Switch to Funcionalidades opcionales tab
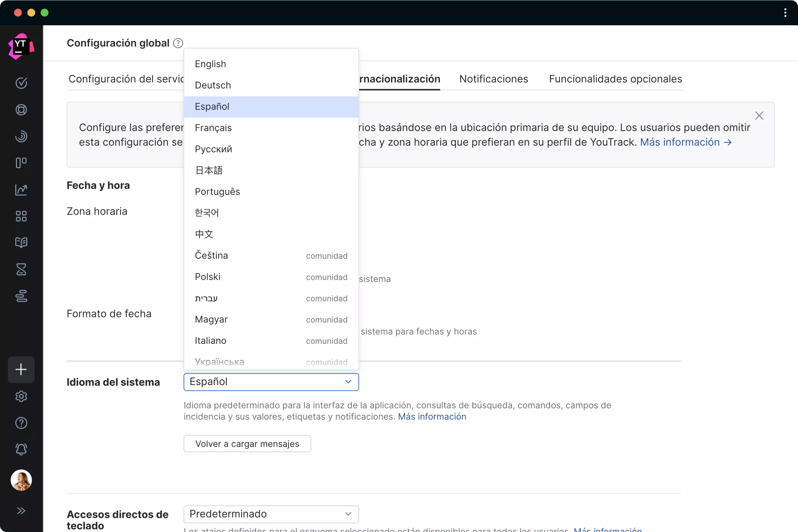This screenshot has height=532, width=798. click(x=615, y=79)
